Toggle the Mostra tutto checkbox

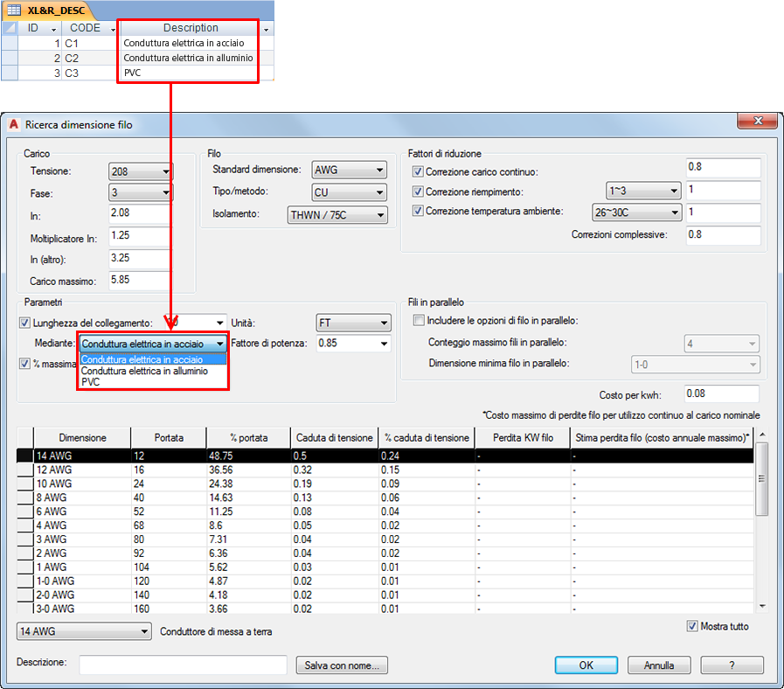pyautogui.click(x=692, y=626)
